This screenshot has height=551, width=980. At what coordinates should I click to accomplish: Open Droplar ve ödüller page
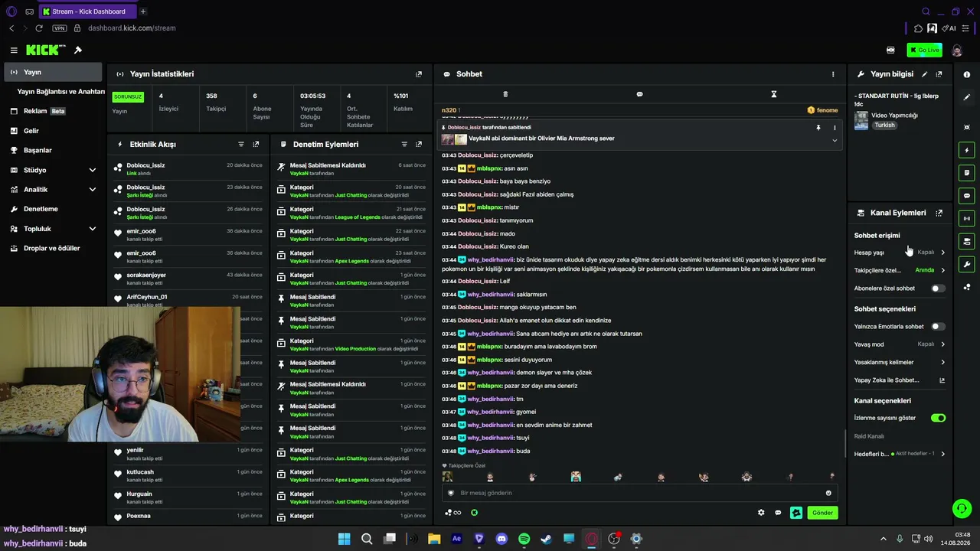point(53,248)
